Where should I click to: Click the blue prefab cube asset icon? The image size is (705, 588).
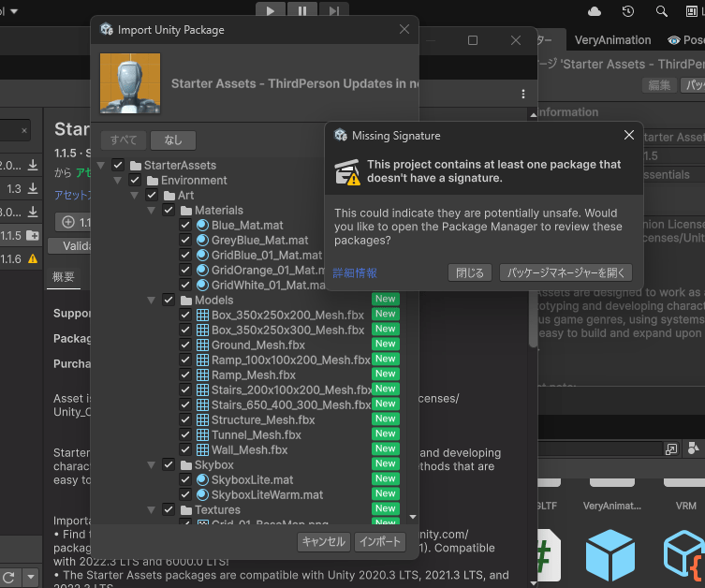click(x=610, y=556)
